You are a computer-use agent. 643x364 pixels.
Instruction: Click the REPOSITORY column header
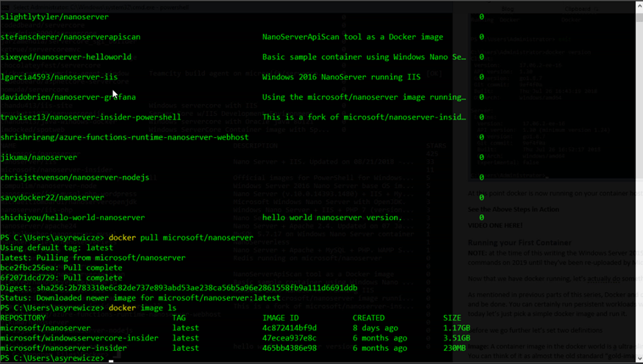[23, 318]
